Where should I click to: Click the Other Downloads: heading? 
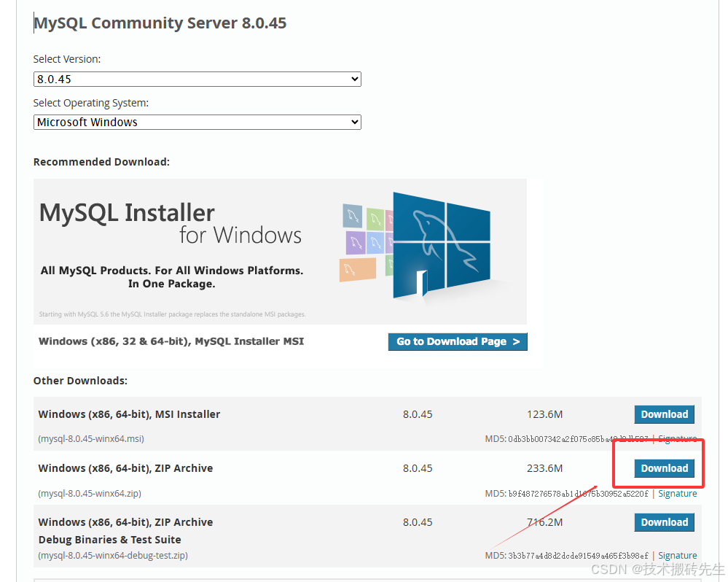(x=80, y=381)
